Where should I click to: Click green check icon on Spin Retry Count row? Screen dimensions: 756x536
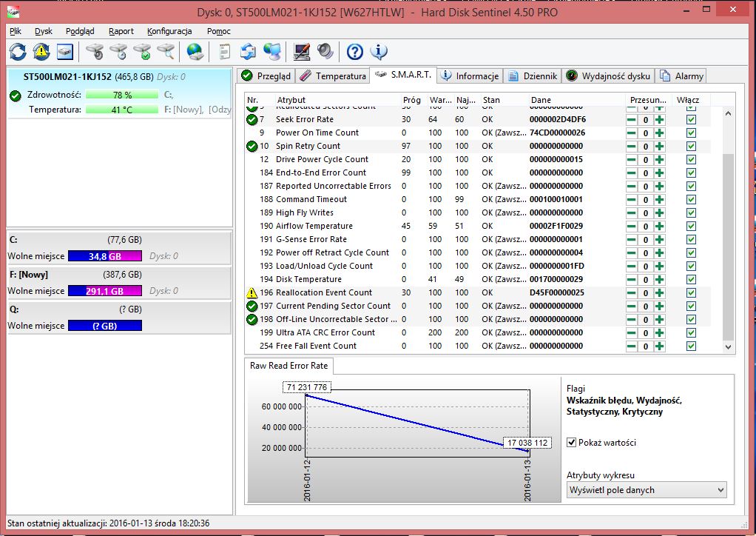[252, 146]
